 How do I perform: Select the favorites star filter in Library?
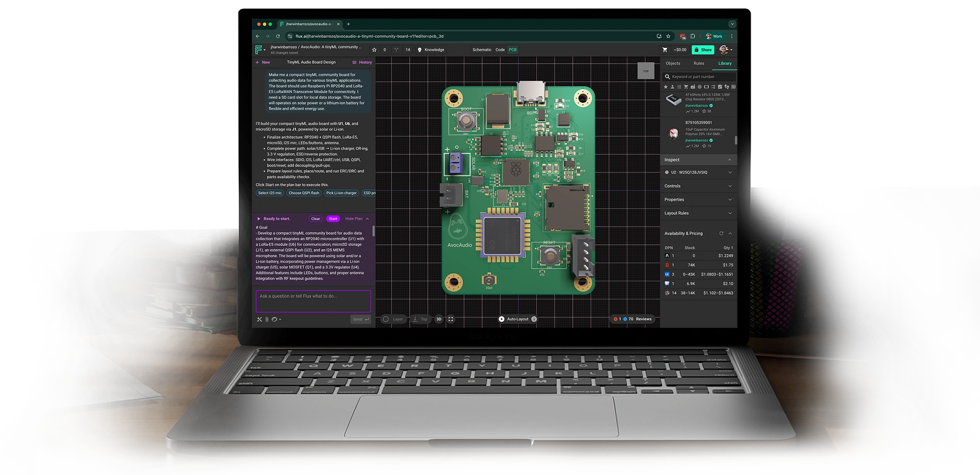click(x=666, y=87)
